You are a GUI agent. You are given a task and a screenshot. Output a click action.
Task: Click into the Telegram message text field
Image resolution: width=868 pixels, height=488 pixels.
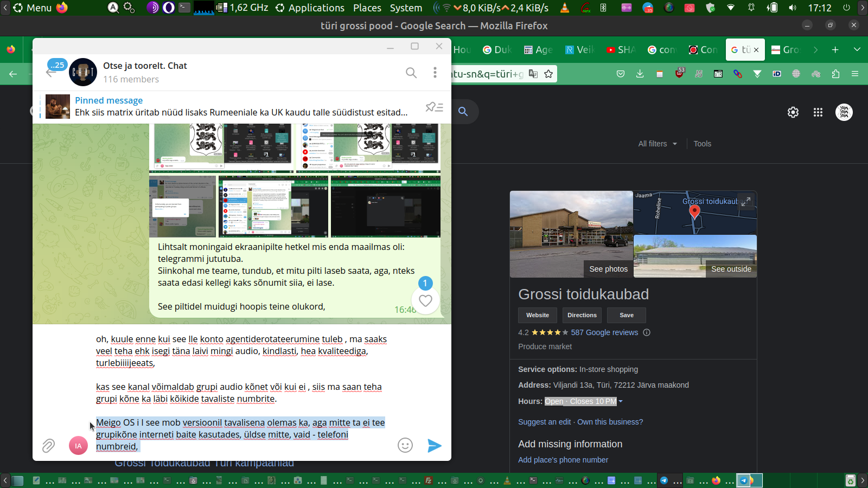point(241,393)
